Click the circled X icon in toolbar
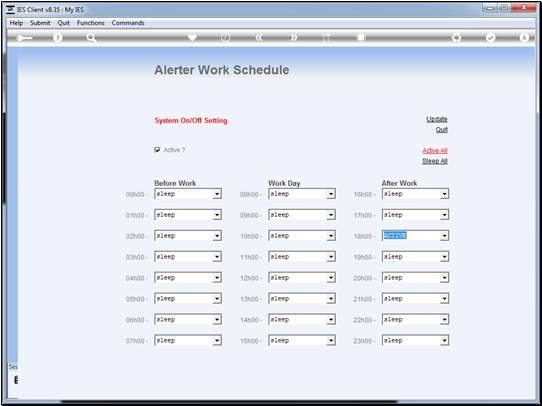 coord(524,38)
